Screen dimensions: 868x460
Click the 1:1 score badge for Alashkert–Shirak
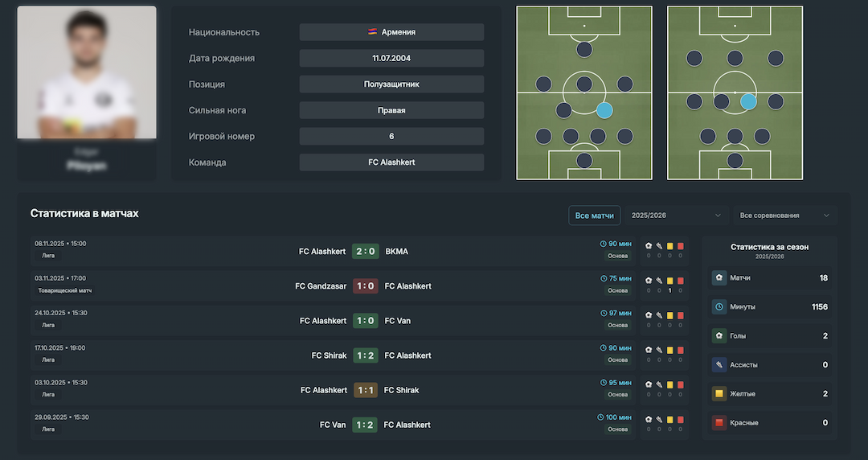tap(366, 390)
